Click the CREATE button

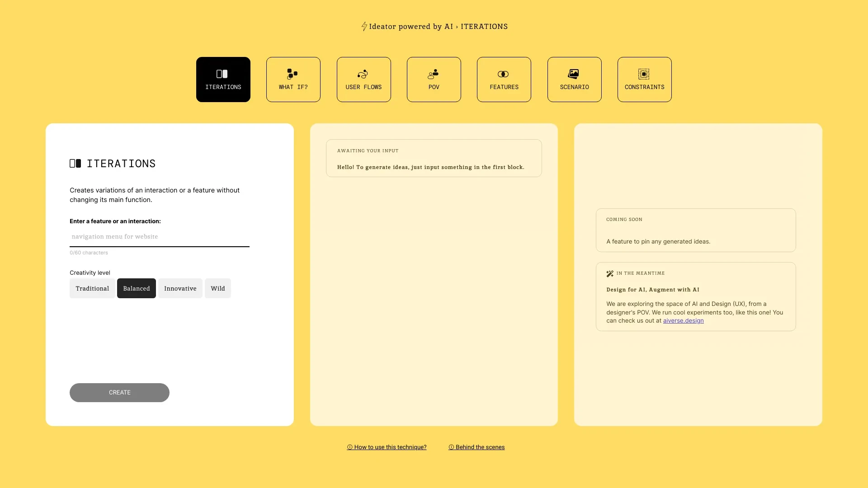119,392
